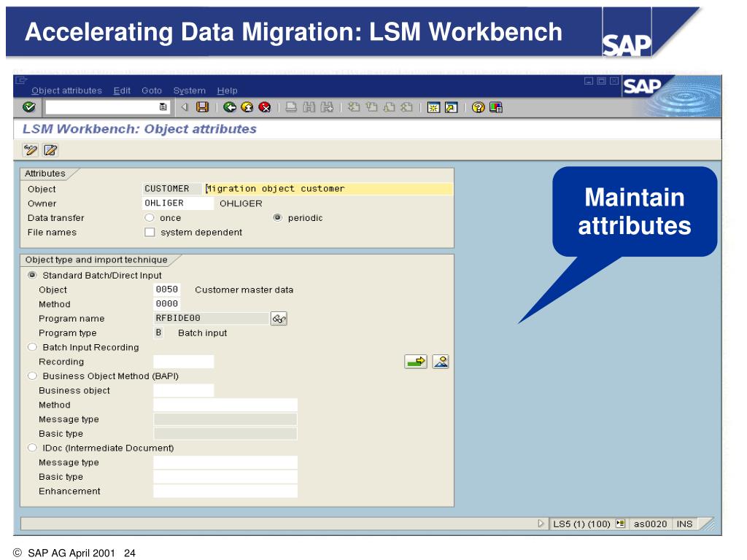Click the Object field containing CUSTOMER
This screenshot has width=747, height=560.
[172, 189]
